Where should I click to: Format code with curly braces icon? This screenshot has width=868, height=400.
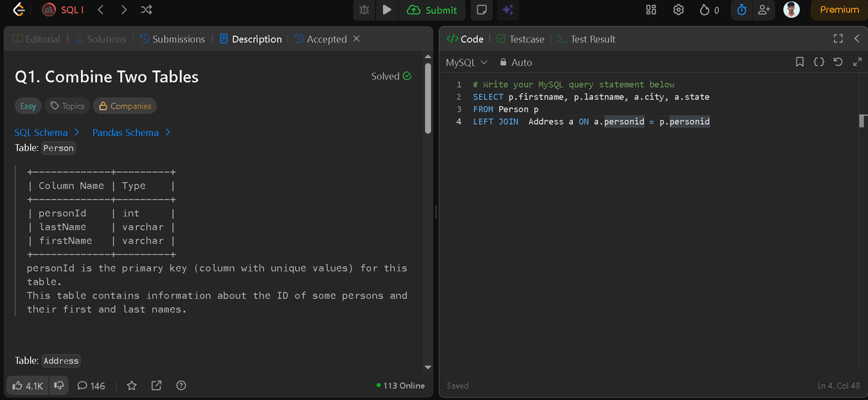click(819, 62)
